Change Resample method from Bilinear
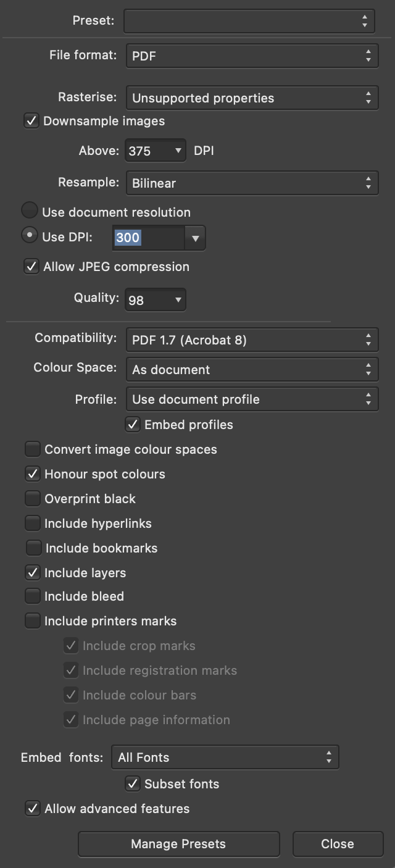The image size is (395, 868). [x=252, y=183]
